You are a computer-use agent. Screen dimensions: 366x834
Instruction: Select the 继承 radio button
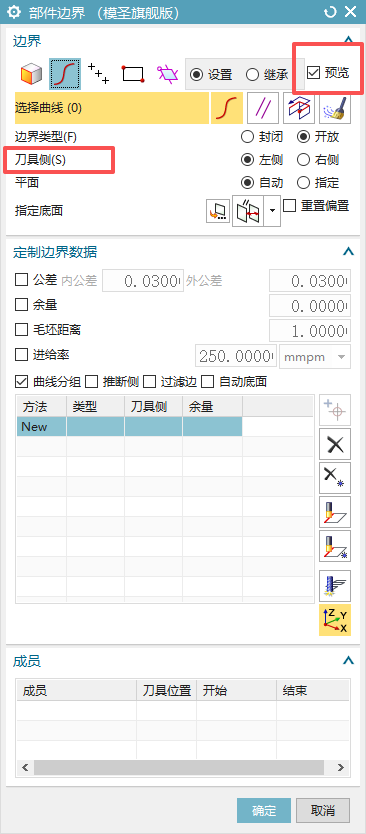point(252,74)
